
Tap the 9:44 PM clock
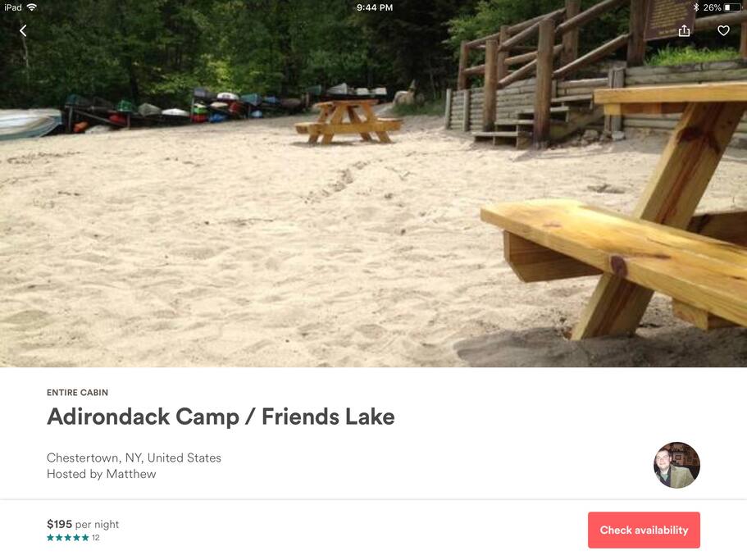point(375,7)
